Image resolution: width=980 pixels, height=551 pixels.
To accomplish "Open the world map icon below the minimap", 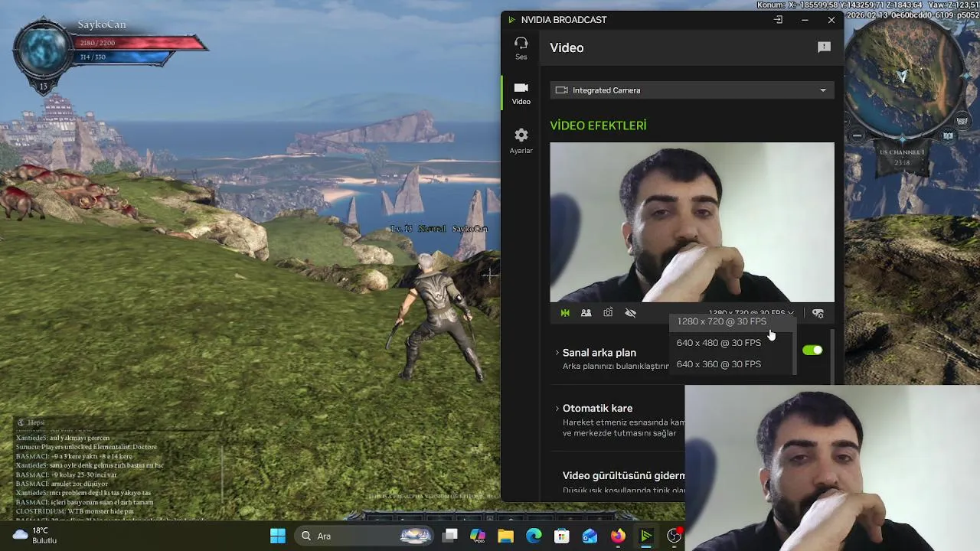I will point(949,136).
